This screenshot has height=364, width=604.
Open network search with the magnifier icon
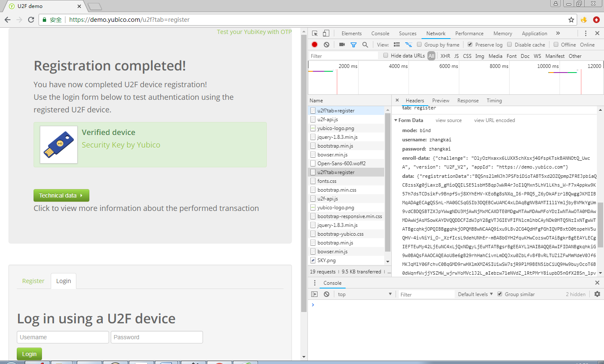coord(365,44)
